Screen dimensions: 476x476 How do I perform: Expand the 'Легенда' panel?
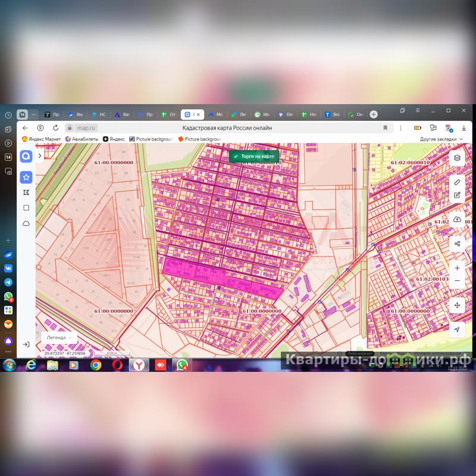(x=59, y=337)
